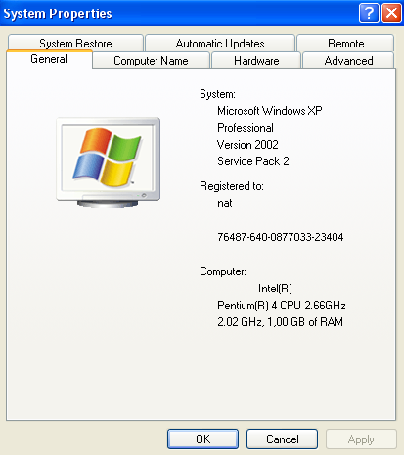Click the 'Computer:' heading label
This screenshot has width=404, height=455.
(x=224, y=272)
